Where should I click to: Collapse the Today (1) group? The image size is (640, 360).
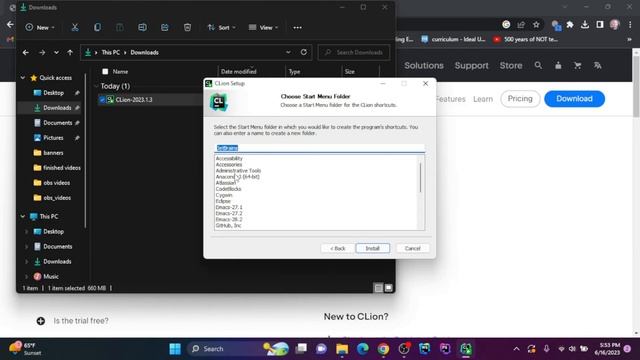click(x=96, y=86)
